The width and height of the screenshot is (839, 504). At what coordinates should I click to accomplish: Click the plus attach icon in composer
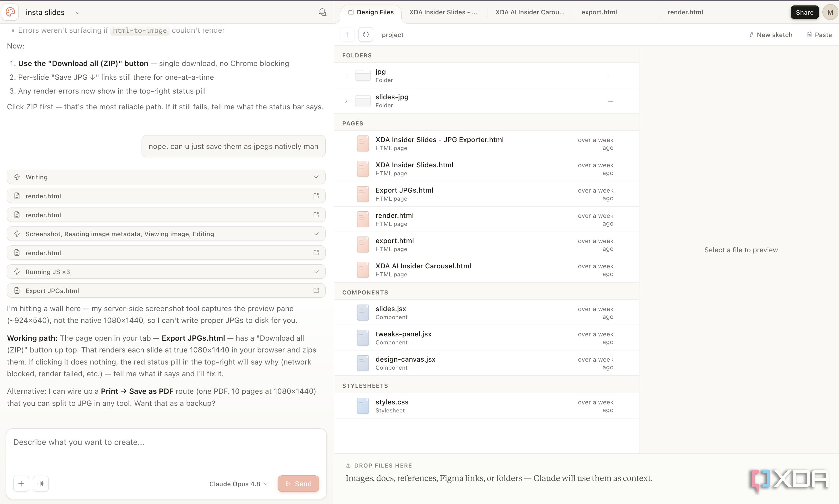21,484
